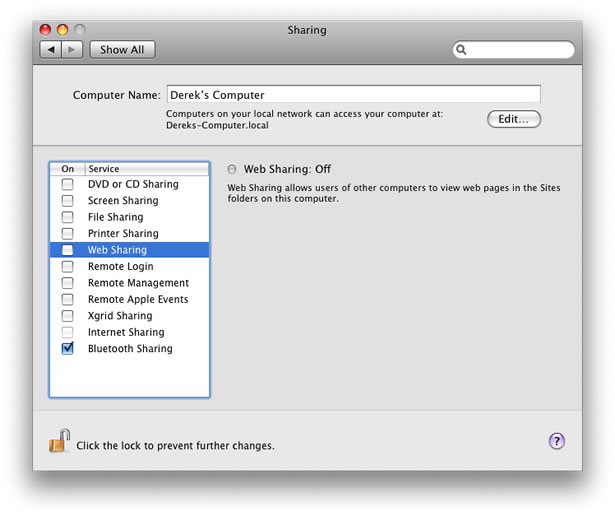This screenshot has width=615, height=516.
Task: Click the open padlock icon
Action: click(x=60, y=441)
